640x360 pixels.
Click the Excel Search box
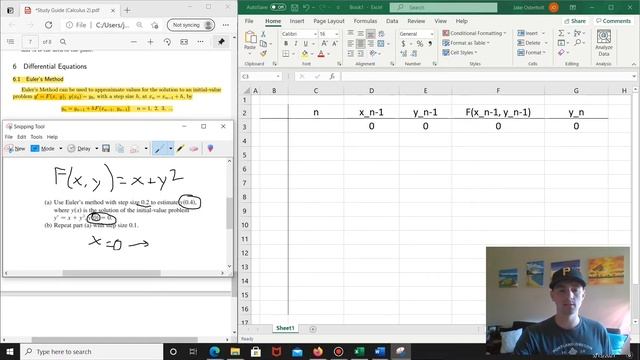[x=443, y=7]
